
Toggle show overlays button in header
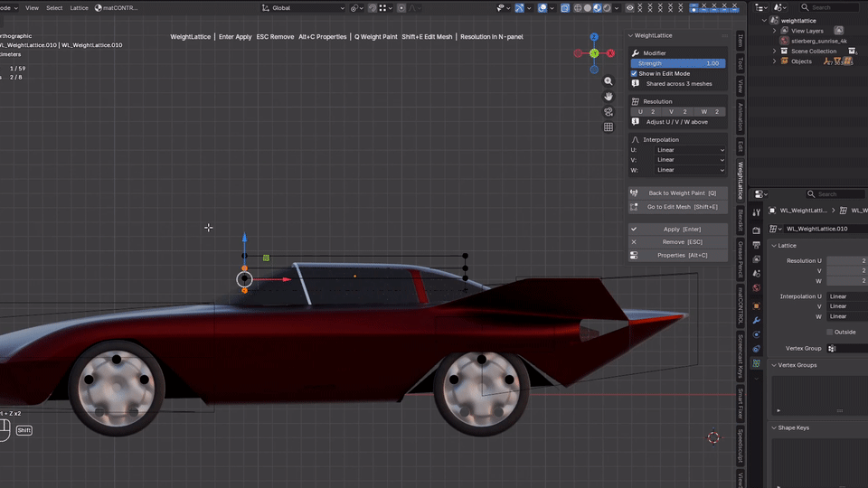542,8
